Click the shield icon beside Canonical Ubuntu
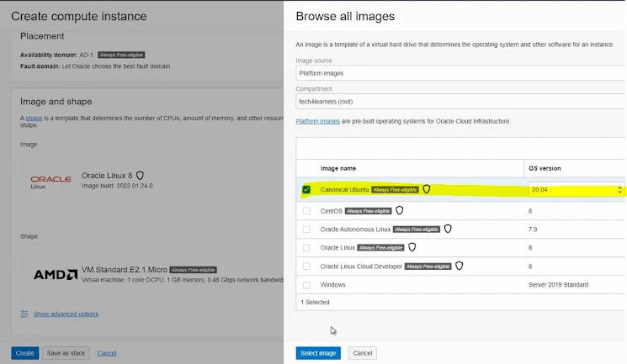Screen dimensions: 627x364 tap(426, 189)
